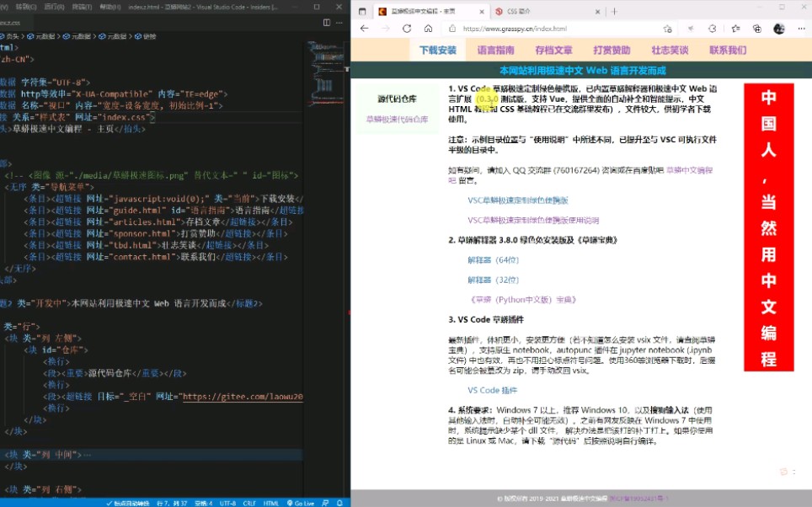This screenshot has width=812, height=507.
Task: Select HTML language mode in status bar
Action: [270, 503]
